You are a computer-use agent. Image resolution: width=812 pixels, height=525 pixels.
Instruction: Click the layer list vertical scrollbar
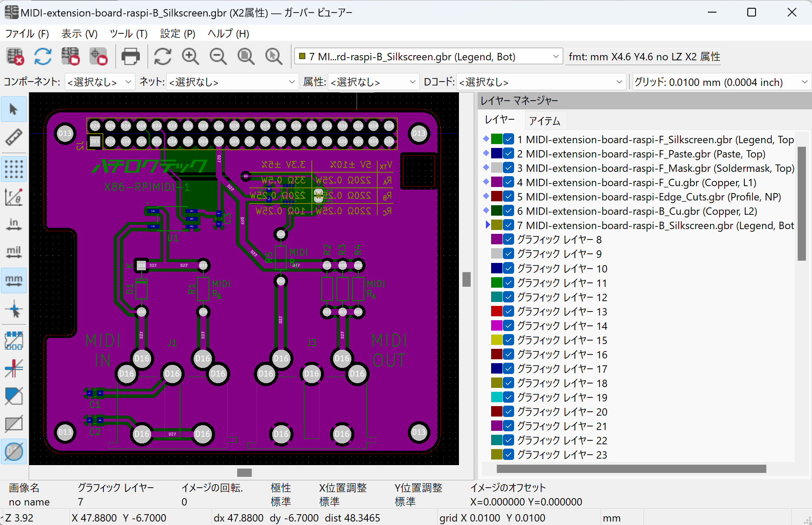[802, 203]
